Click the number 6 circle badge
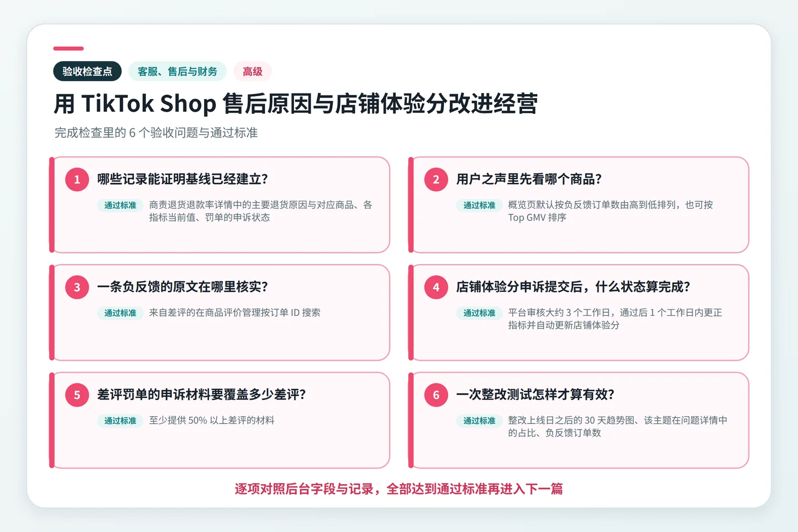Viewport: 798px width, 532px height. 436,395
